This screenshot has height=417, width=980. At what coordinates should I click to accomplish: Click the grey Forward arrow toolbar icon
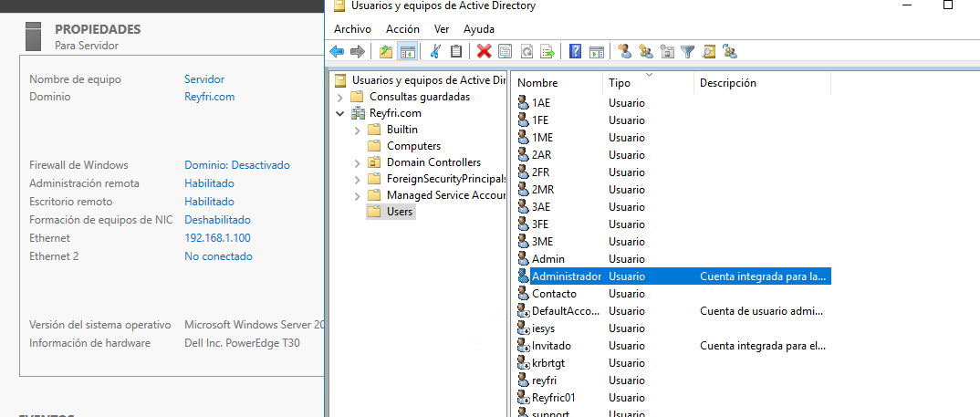point(357,52)
